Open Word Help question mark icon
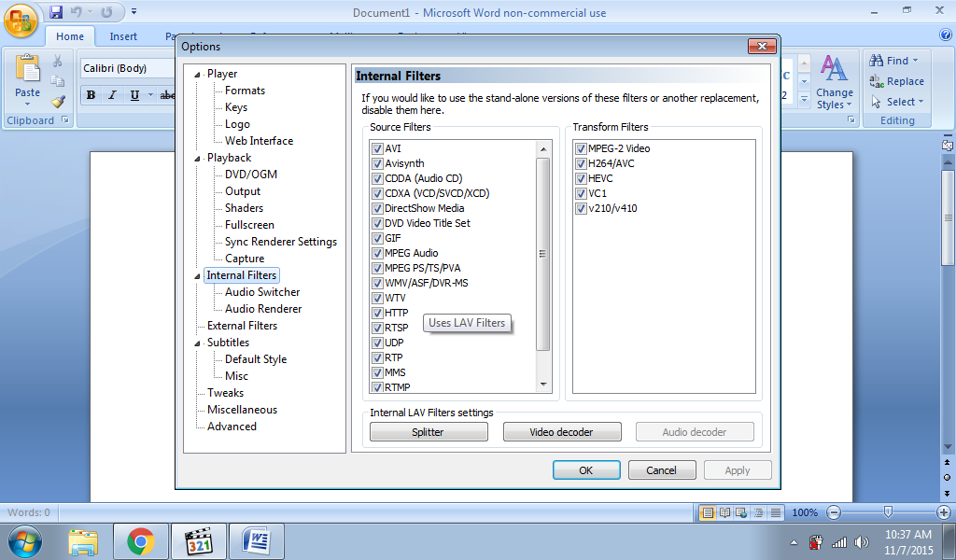Image resolution: width=956 pixels, height=560 pixels. [x=946, y=35]
